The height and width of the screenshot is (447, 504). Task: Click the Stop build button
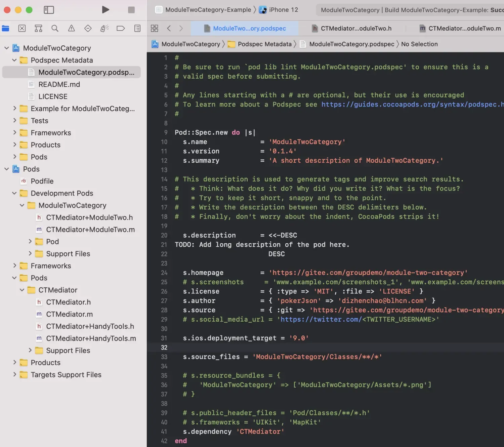point(131,10)
